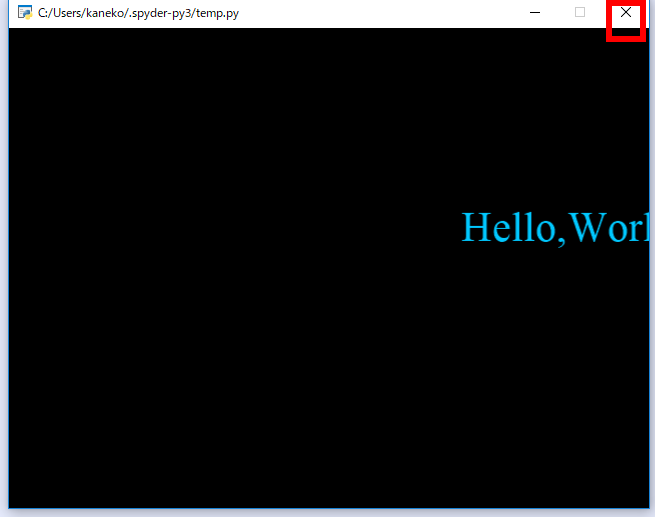Open the window system menu icon

click(25, 13)
